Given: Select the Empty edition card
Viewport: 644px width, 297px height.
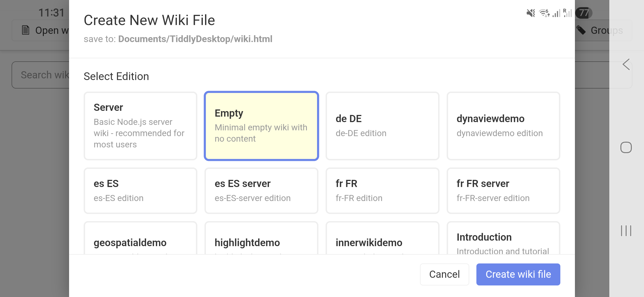Looking at the screenshot, I should pyautogui.click(x=261, y=126).
